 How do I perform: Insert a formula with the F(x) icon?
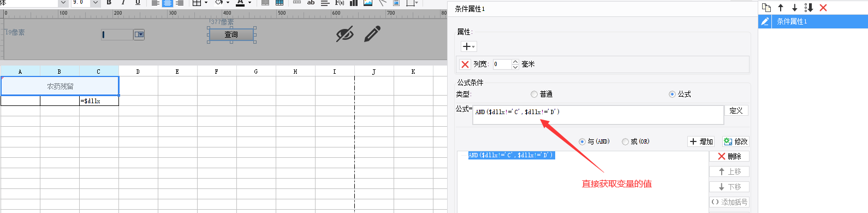click(340, 3)
